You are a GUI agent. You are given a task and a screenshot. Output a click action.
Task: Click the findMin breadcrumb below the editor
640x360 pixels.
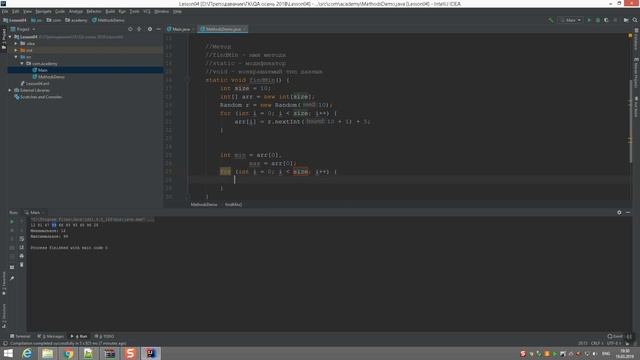[233, 204]
